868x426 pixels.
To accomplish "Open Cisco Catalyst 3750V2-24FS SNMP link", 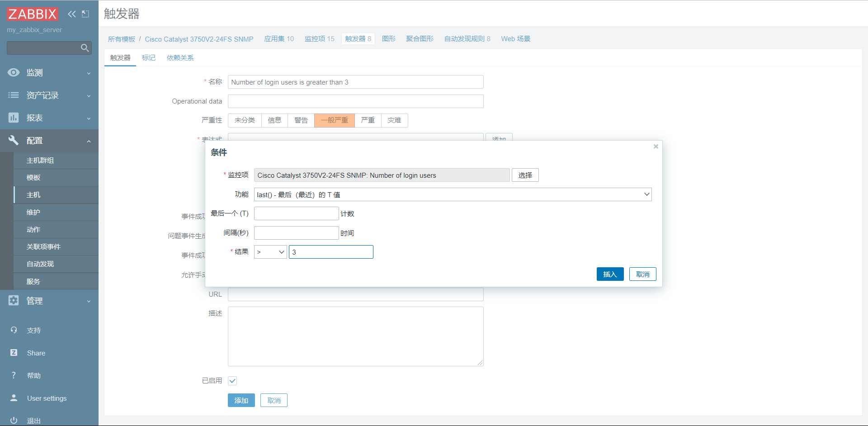I will click(x=199, y=39).
